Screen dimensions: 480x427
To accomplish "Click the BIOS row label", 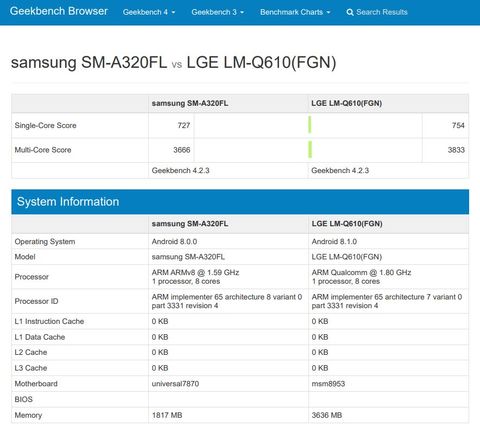I will tap(23, 399).
